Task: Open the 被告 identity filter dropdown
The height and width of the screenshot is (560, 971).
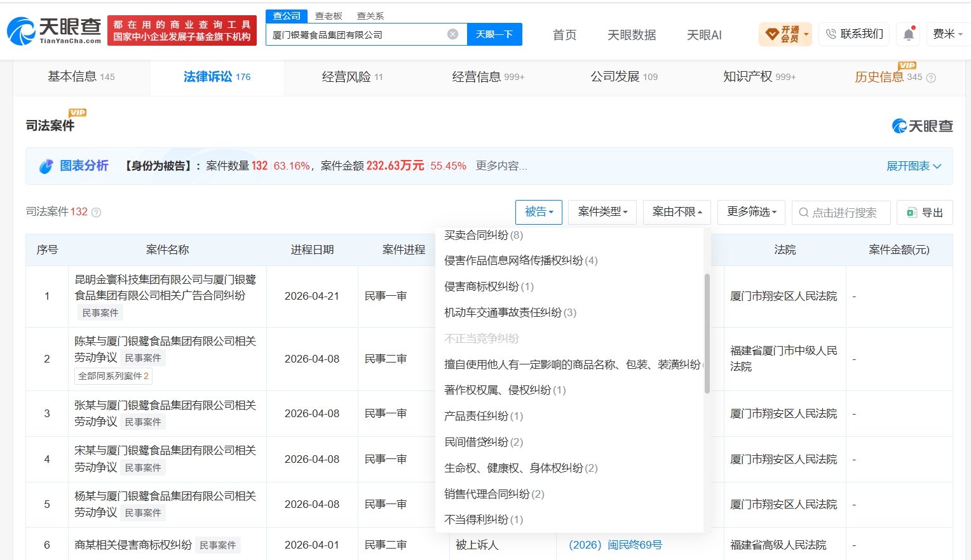Action: [539, 212]
